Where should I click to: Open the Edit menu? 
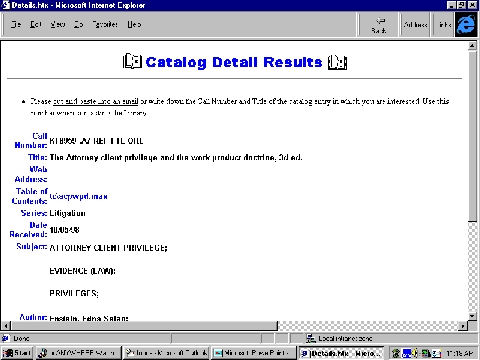click(36, 24)
